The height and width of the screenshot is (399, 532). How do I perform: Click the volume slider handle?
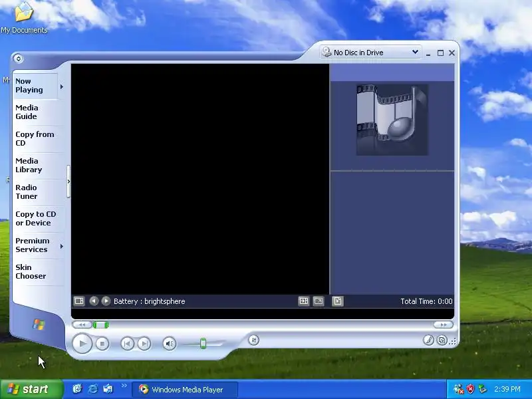point(203,343)
